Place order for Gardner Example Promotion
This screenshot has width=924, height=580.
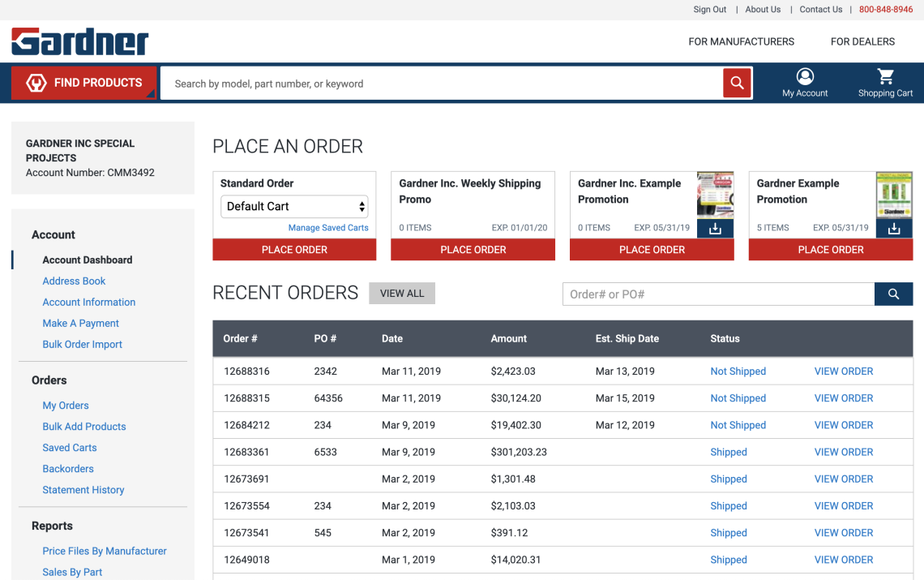830,250
